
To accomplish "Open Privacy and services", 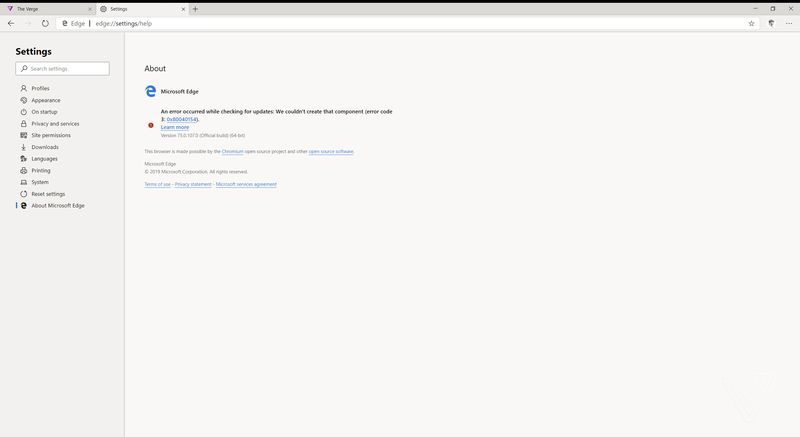I will point(55,124).
